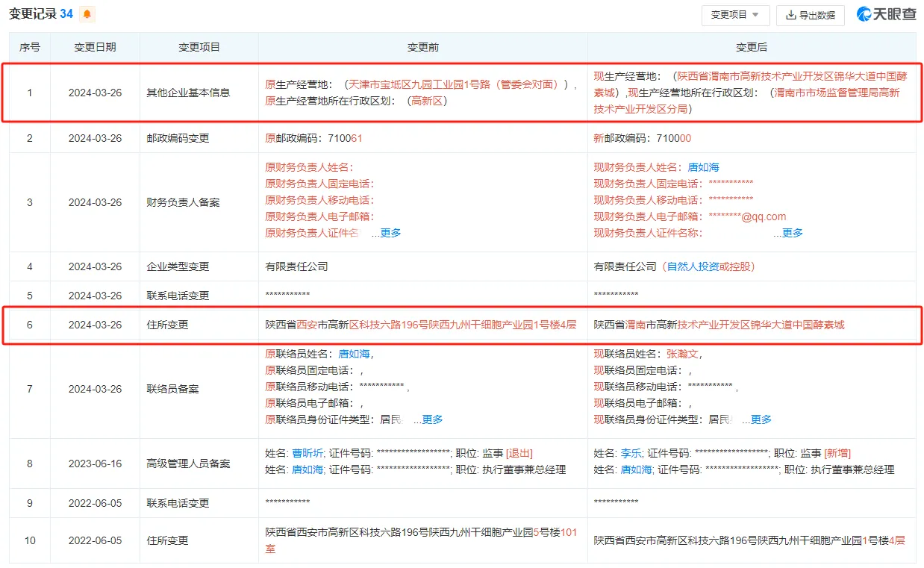This screenshot has width=924, height=568.
Task: Expand 更多 in row 7 before-change column
Action: tap(432, 419)
